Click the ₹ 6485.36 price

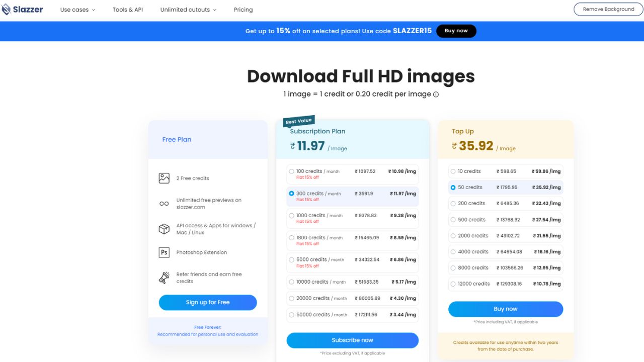tap(507, 203)
